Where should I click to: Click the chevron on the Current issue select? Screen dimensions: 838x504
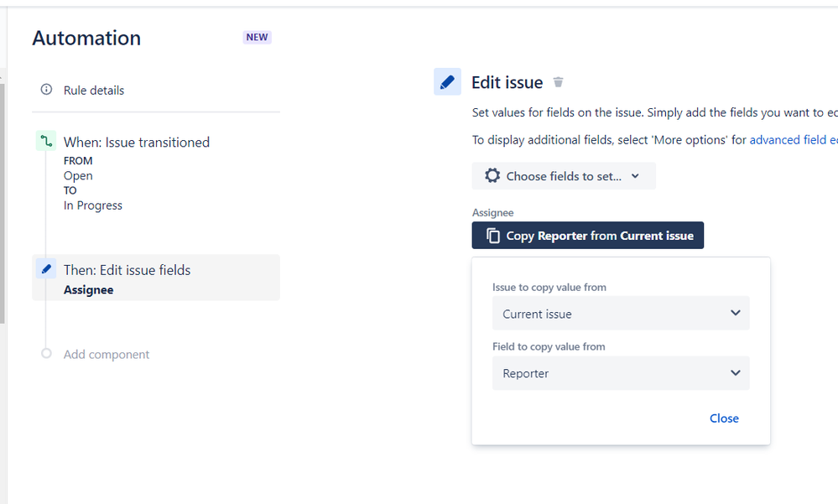(736, 313)
